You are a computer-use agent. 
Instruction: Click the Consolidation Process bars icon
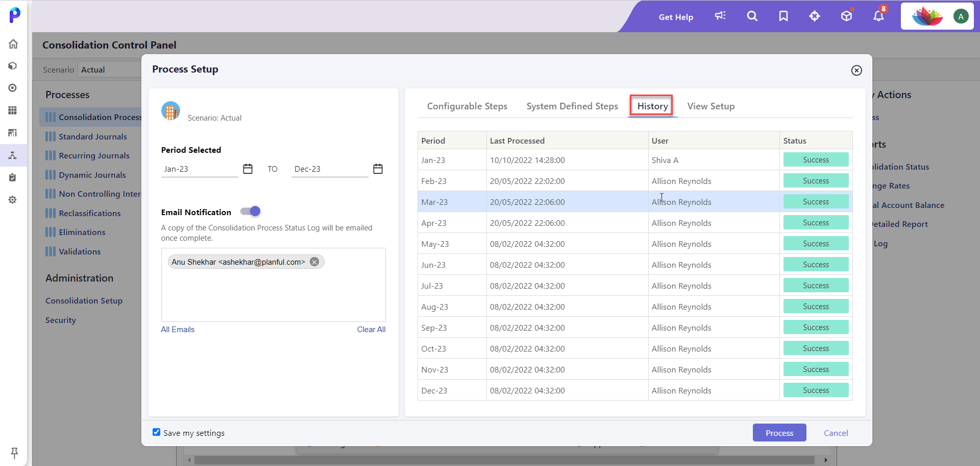[50, 117]
